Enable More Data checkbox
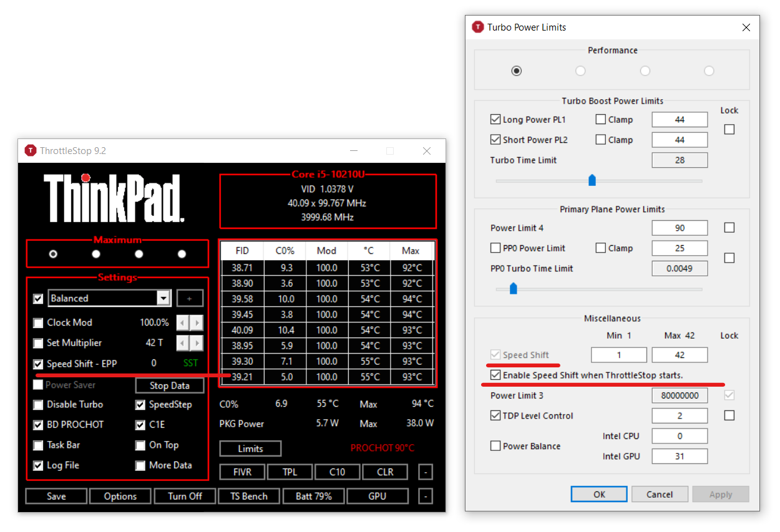Screen dimensions: 780x532 tap(140, 465)
